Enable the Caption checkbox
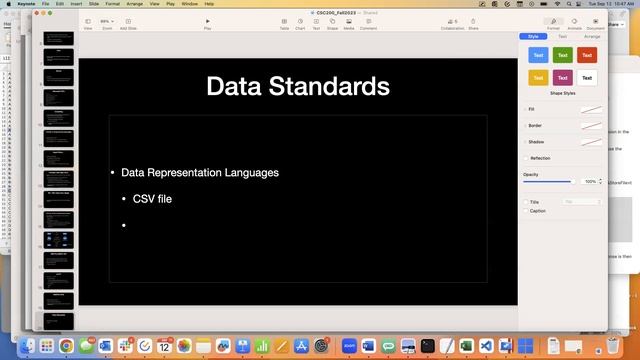Image resolution: width=640 pixels, height=360 pixels. [x=526, y=211]
